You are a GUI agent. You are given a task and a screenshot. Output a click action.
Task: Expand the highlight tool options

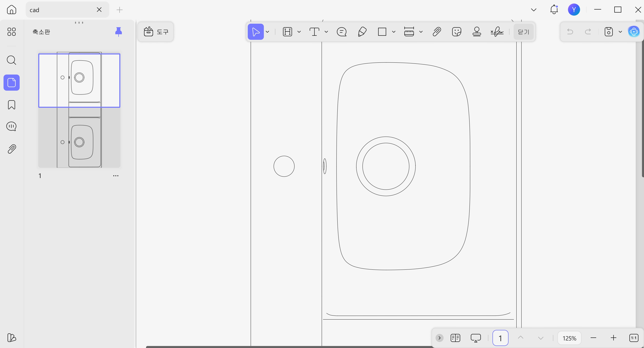click(x=299, y=32)
